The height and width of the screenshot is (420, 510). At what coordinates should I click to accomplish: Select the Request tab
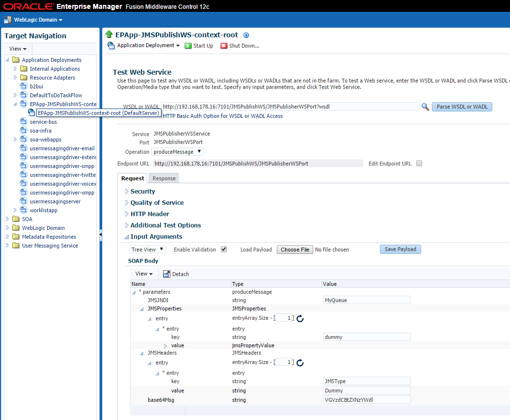[x=133, y=178]
